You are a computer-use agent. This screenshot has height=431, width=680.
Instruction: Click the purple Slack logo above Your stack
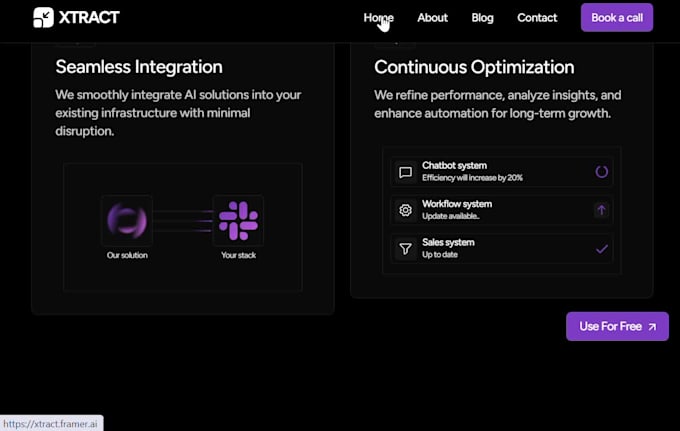pyautogui.click(x=238, y=221)
